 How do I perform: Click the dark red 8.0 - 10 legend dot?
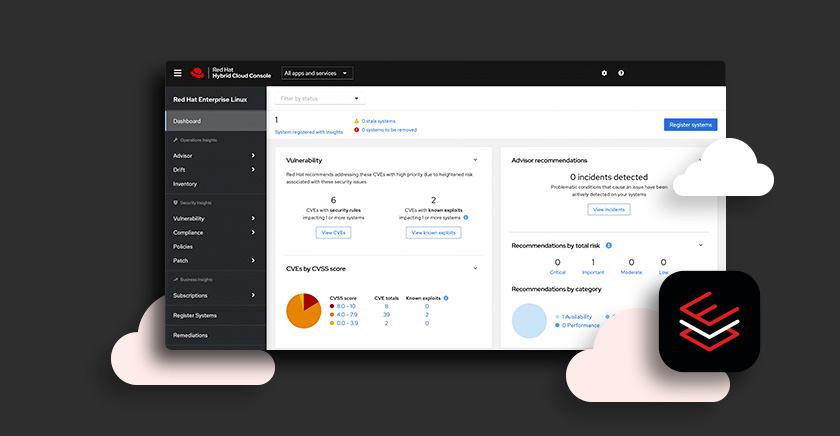click(332, 306)
